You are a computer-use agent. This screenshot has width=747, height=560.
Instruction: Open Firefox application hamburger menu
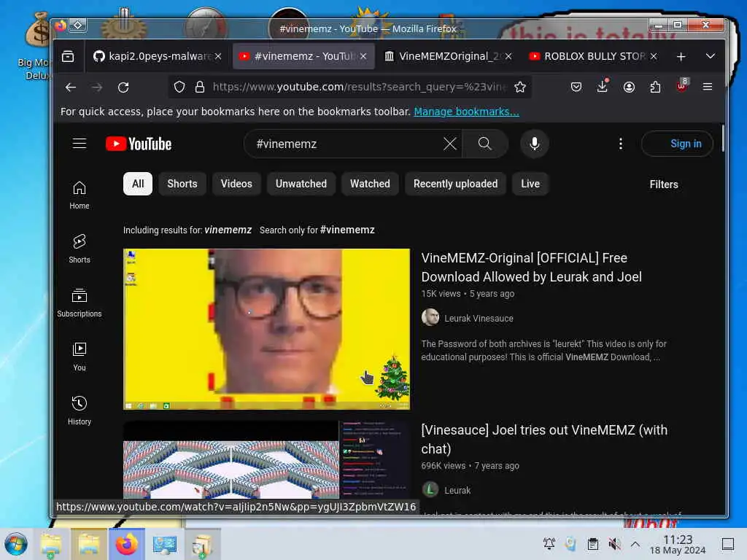(x=708, y=87)
